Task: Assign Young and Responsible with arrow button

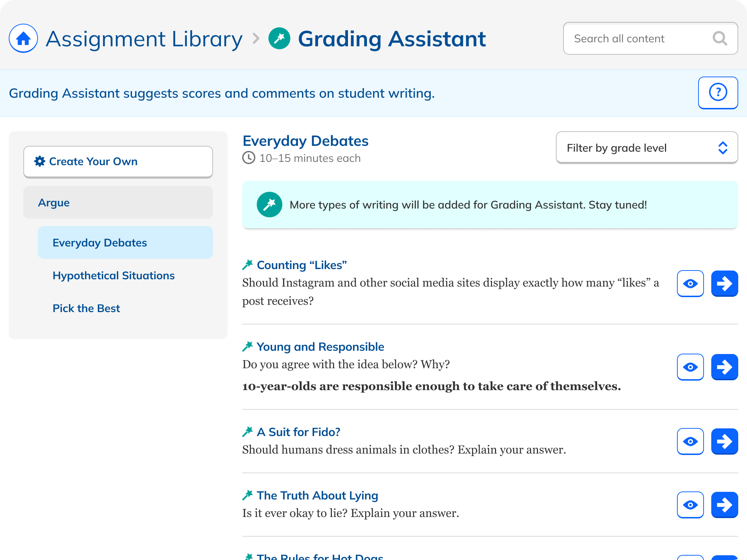Action: [x=724, y=367]
